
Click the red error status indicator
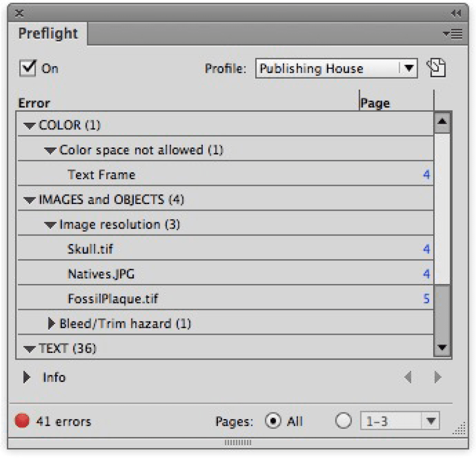pyautogui.click(x=22, y=421)
